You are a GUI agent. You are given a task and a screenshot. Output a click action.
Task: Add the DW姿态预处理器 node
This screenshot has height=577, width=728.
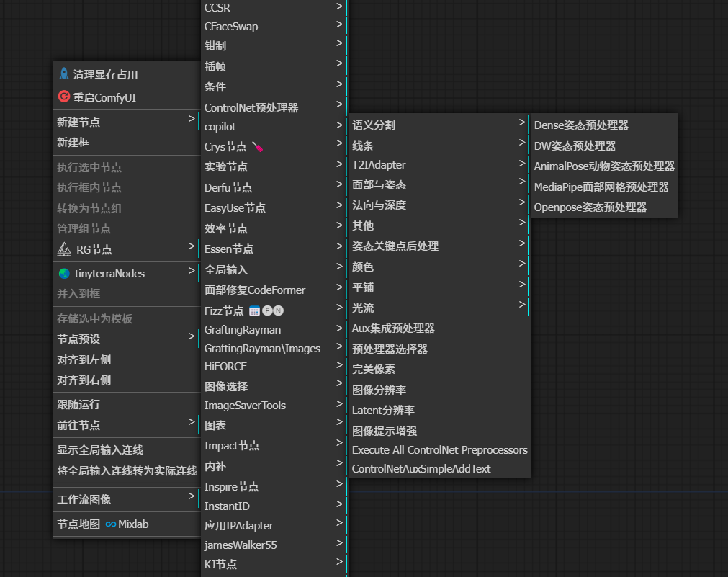click(604, 146)
